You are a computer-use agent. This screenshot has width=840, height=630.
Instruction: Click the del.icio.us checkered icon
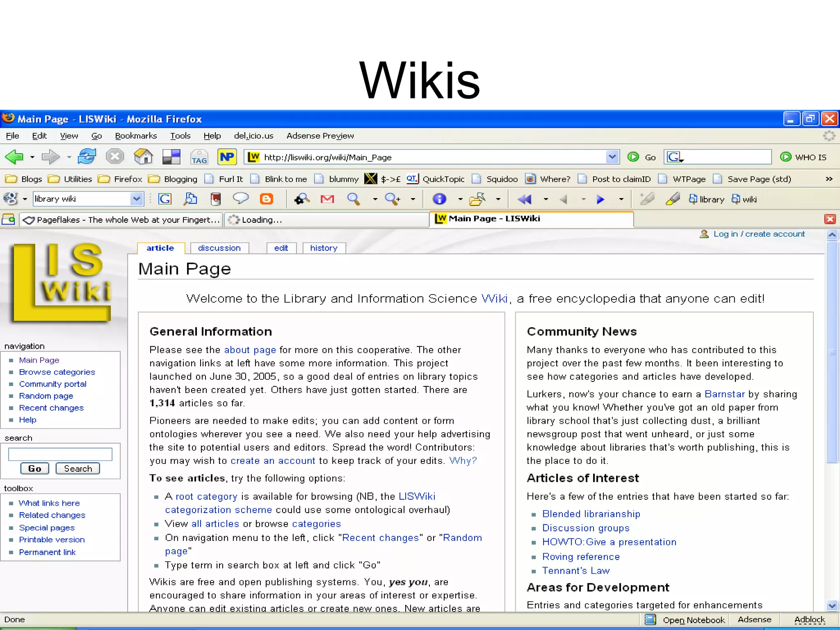171,157
